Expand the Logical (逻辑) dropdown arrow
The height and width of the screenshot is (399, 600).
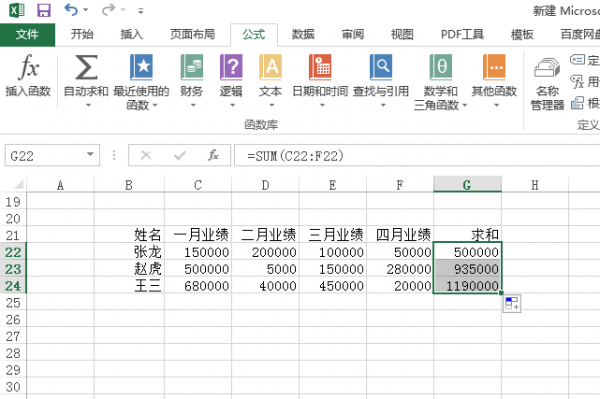click(x=232, y=105)
